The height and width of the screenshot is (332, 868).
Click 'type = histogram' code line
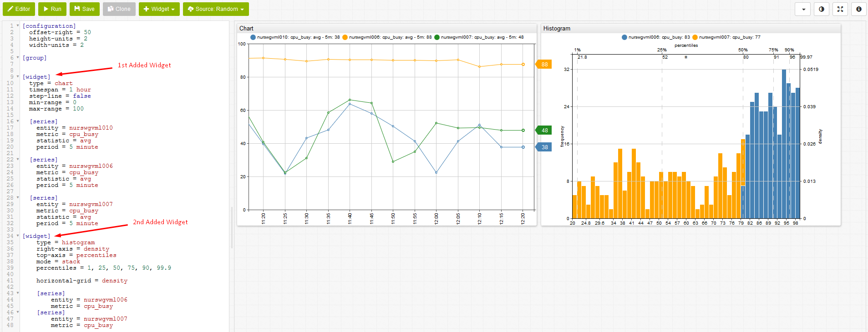click(x=66, y=242)
